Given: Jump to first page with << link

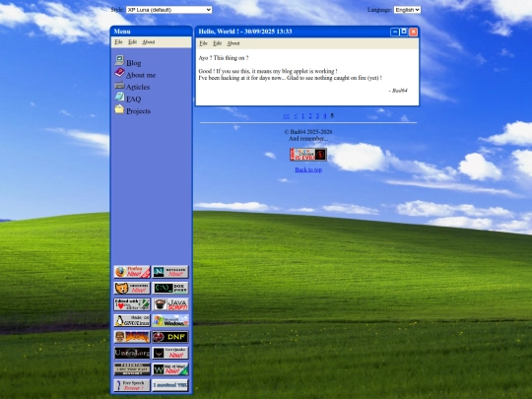Looking at the screenshot, I should pos(287,116).
